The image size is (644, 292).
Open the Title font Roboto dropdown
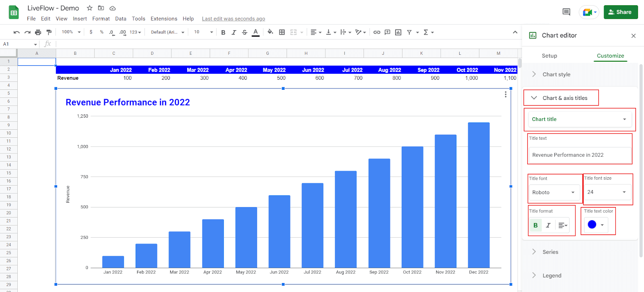554,193
